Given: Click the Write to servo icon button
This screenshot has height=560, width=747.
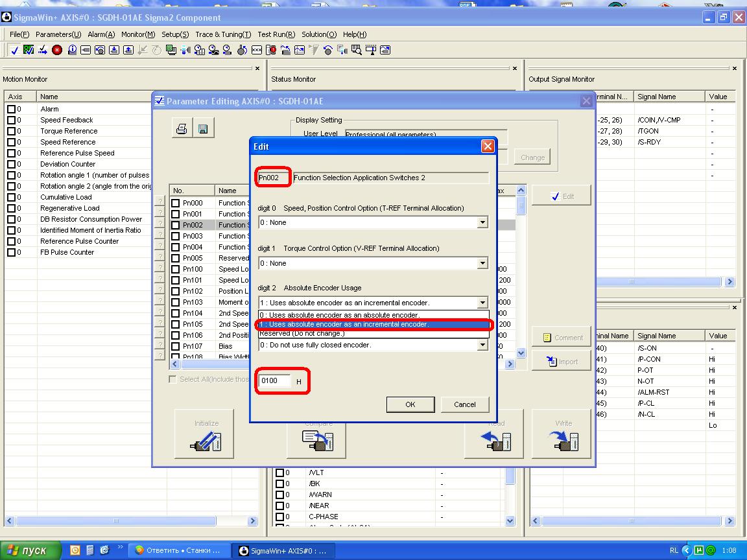Looking at the screenshot, I should click(x=561, y=434).
